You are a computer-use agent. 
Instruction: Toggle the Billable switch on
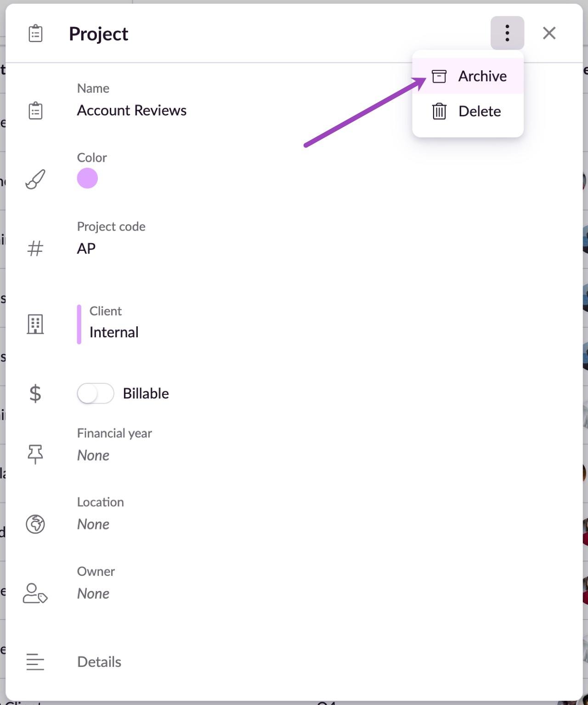pos(96,393)
